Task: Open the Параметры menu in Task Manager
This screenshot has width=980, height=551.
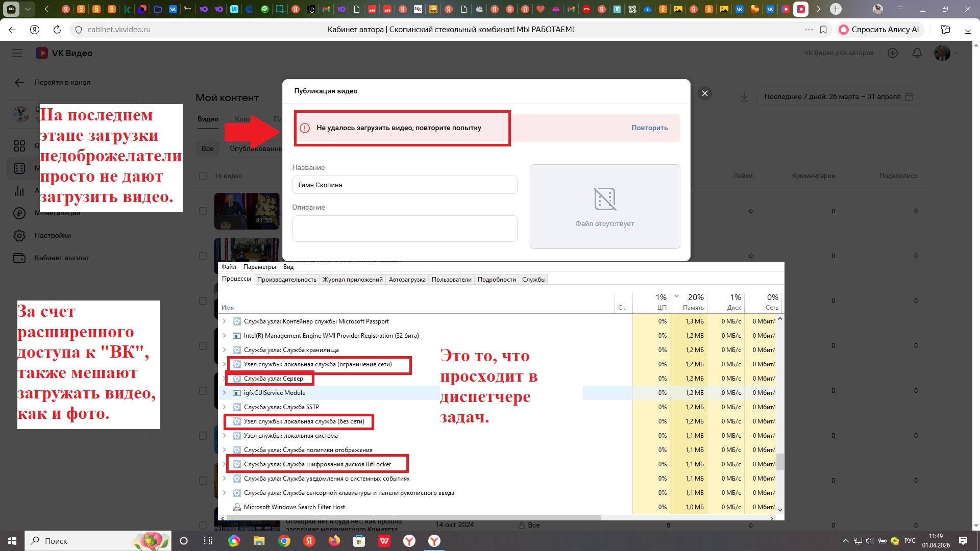Action: (x=259, y=267)
